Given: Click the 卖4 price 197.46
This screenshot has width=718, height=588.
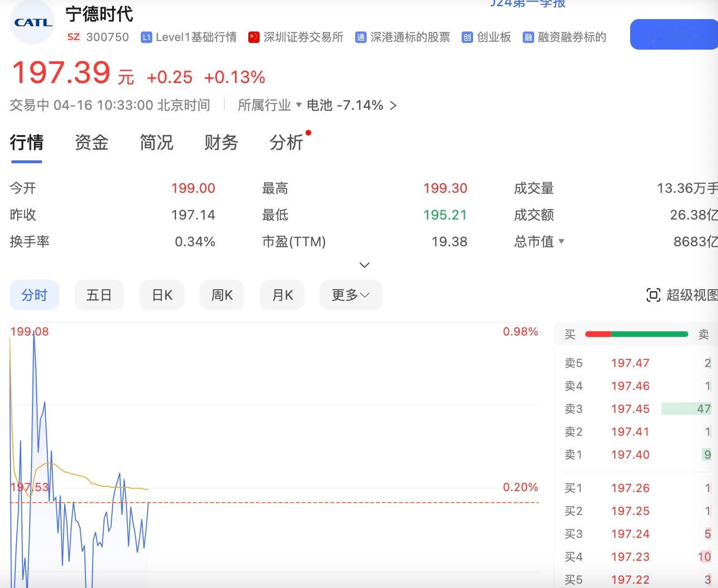Looking at the screenshot, I should [x=630, y=386].
